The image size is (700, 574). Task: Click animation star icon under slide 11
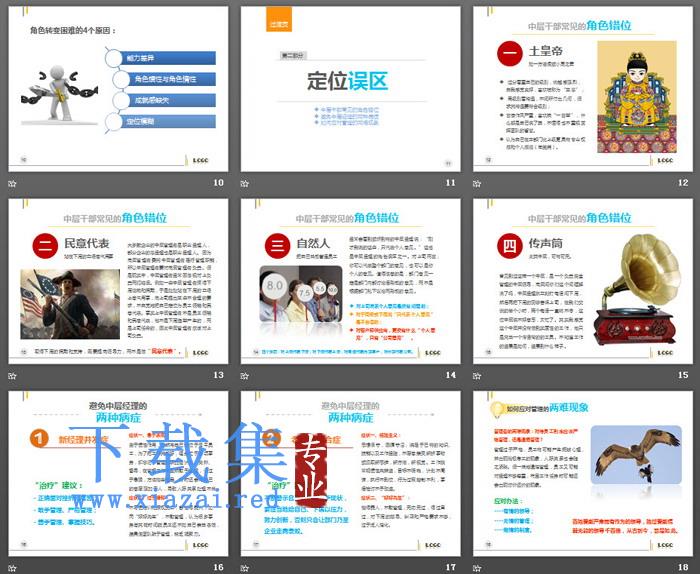point(245,183)
